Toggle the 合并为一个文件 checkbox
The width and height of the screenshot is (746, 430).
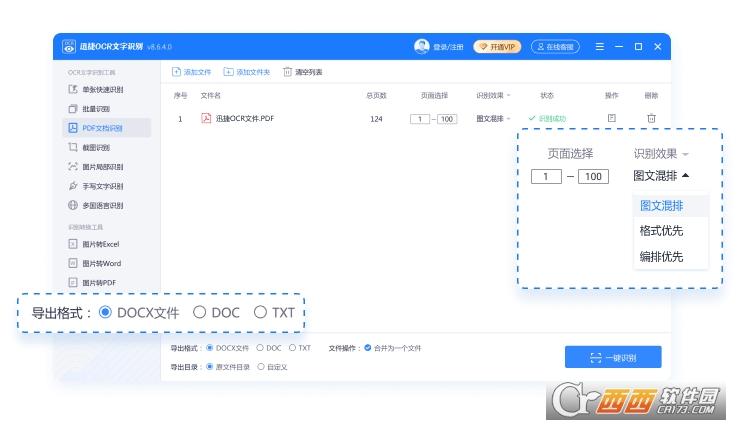click(368, 348)
